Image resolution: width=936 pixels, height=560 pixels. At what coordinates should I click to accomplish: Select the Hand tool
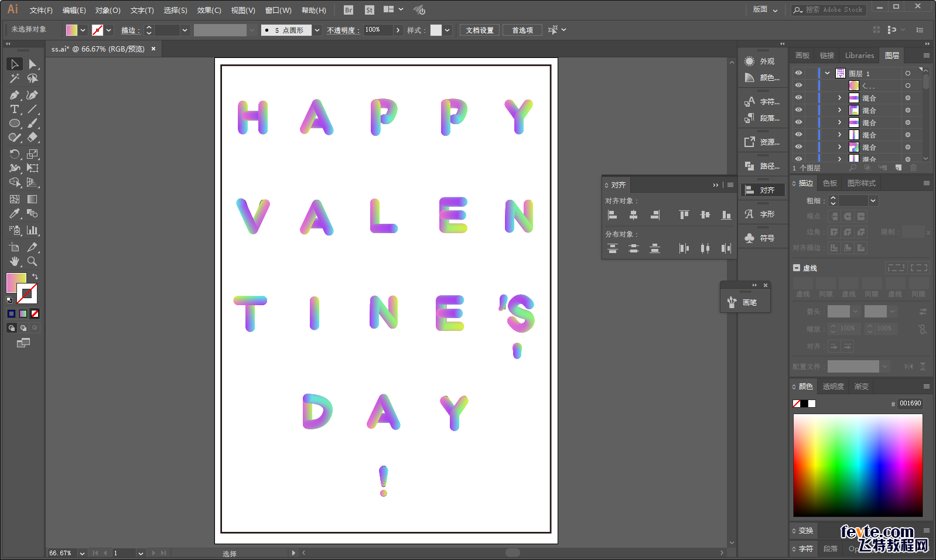[x=15, y=261]
